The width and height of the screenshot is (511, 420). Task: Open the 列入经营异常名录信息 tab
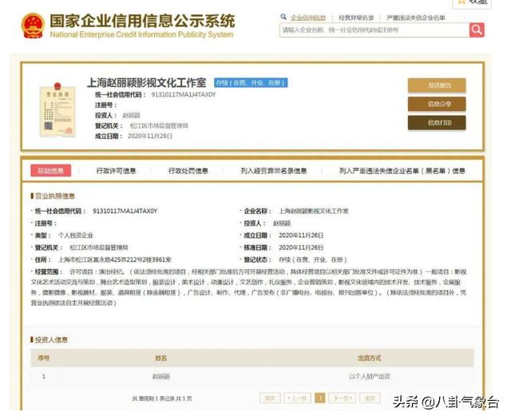tap(273, 171)
